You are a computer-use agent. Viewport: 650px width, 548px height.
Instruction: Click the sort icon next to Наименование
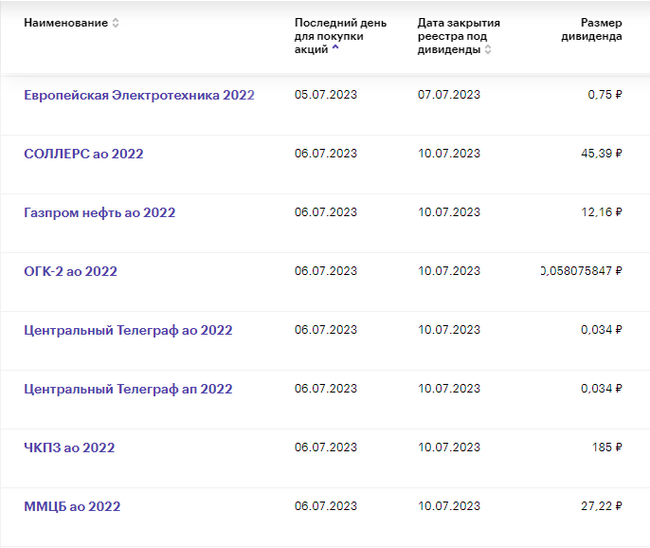click(116, 23)
